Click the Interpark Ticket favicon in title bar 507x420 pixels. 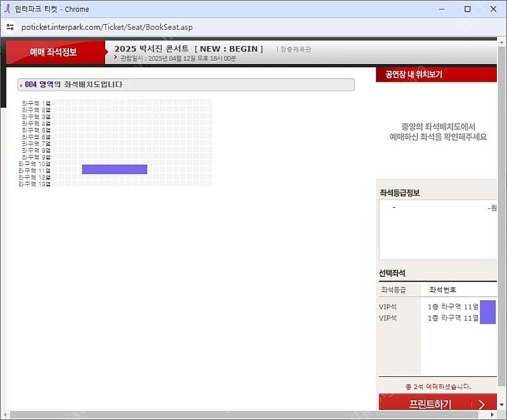pyautogui.click(x=8, y=9)
